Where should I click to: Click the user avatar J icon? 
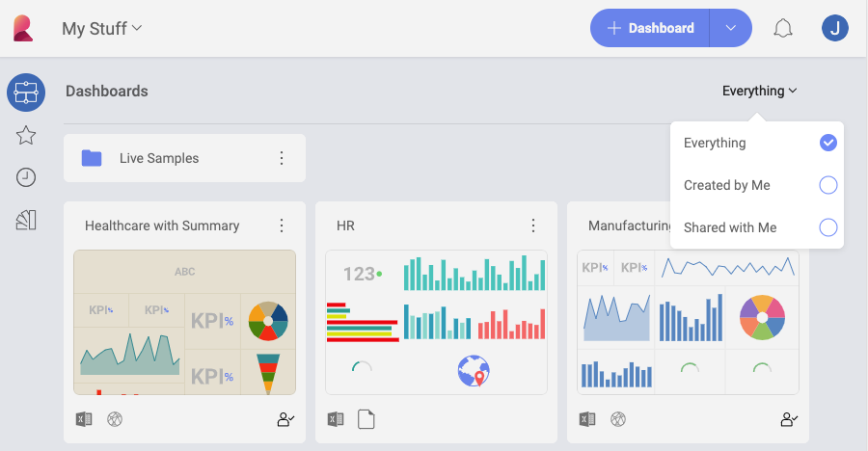(x=834, y=28)
